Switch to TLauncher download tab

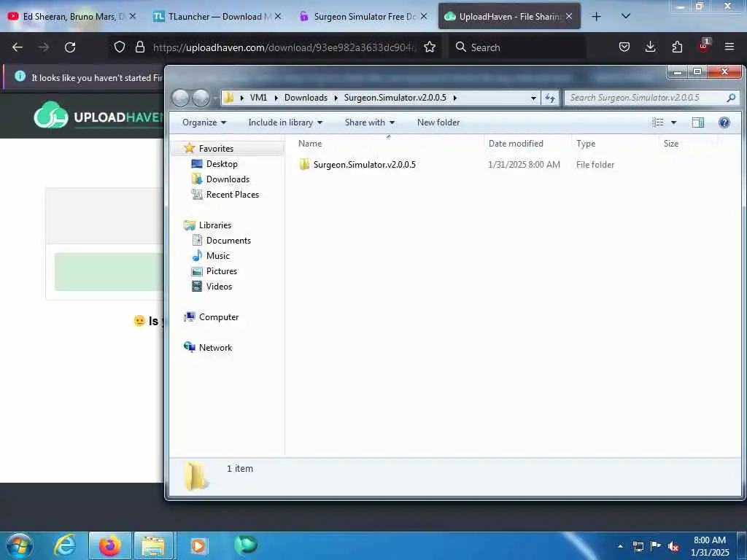pos(217,17)
